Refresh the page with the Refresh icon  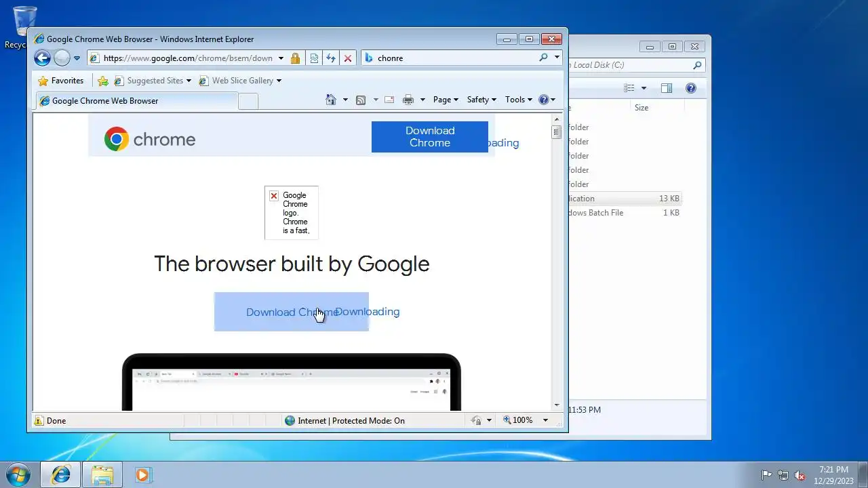pos(331,58)
